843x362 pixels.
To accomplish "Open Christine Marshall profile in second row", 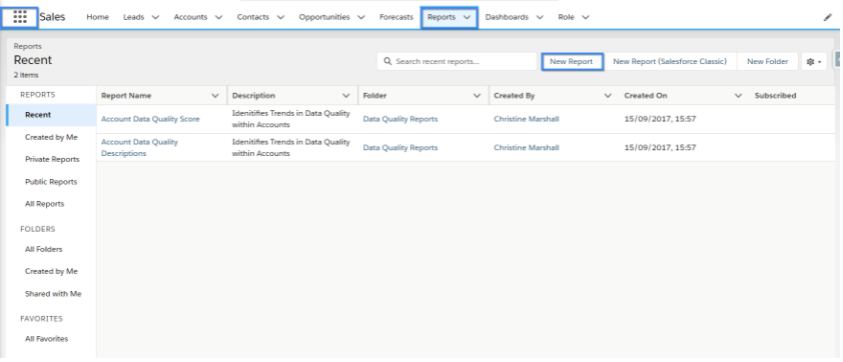I will 526,147.
